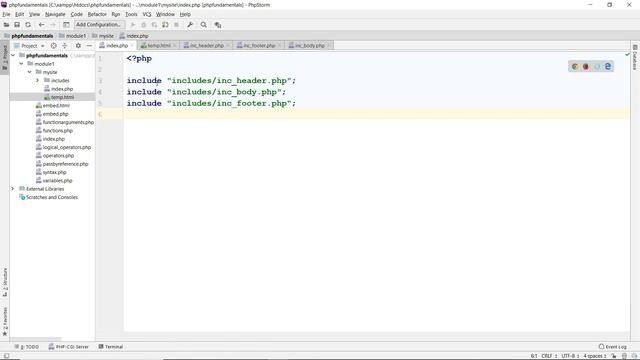The width and height of the screenshot is (640, 360).
Task: Open Project panel gear settings
Action: 78,46
